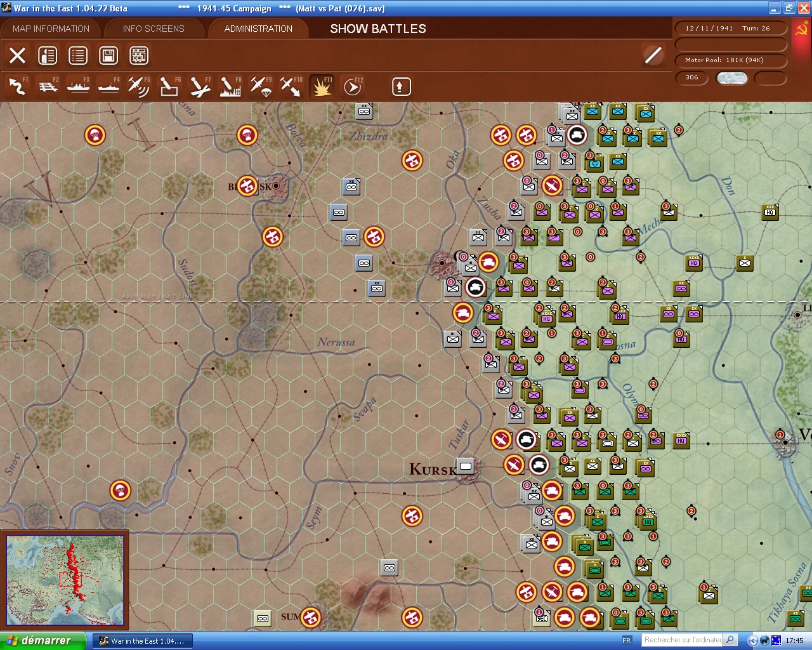The width and height of the screenshot is (812, 650).
Task: Click the SEC unit counter at the bottom edge
Action: [541, 618]
